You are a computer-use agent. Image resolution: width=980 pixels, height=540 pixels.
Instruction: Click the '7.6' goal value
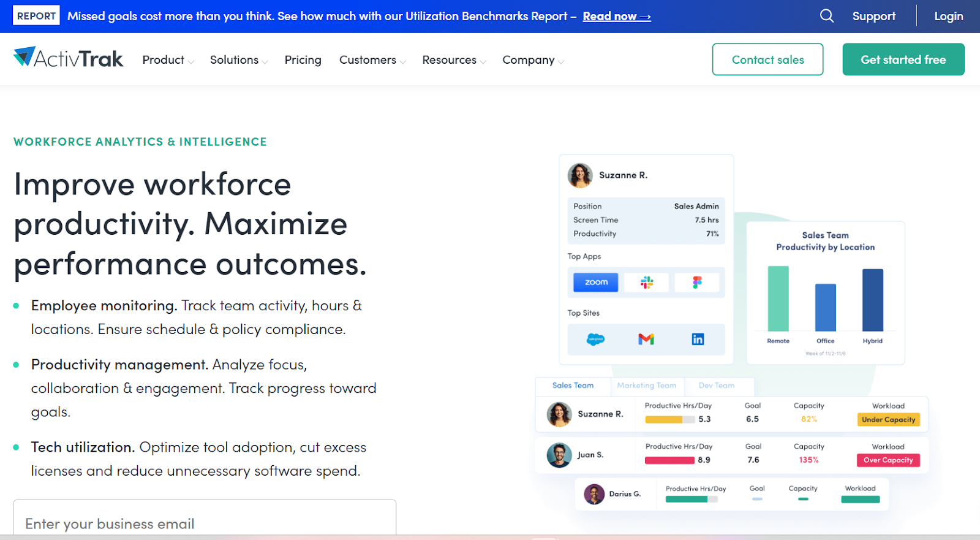click(753, 460)
